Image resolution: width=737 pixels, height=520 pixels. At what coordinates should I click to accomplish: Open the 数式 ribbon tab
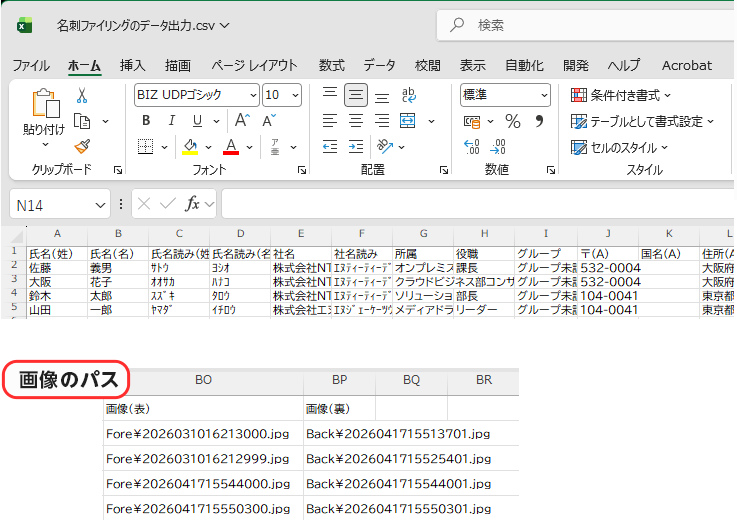tap(331, 65)
